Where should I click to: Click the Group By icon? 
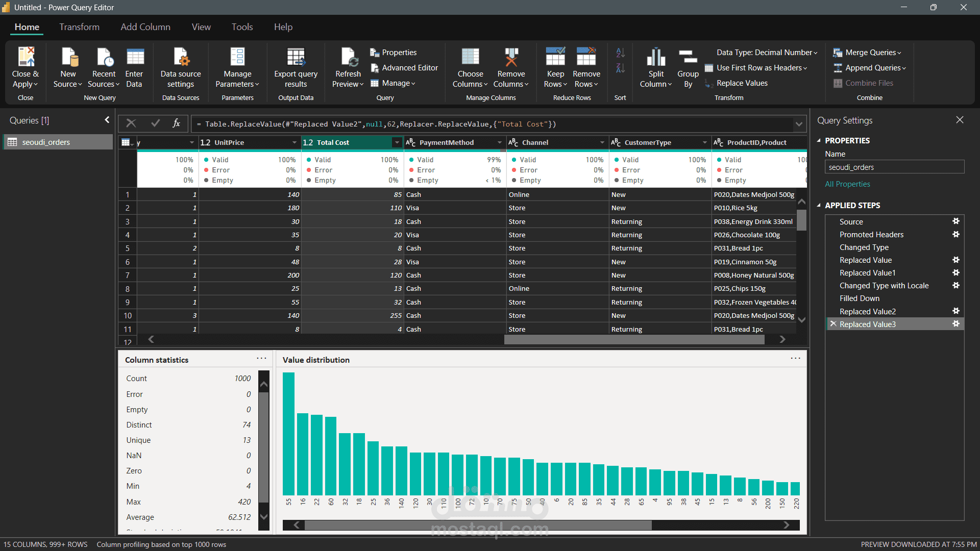(x=688, y=57)
